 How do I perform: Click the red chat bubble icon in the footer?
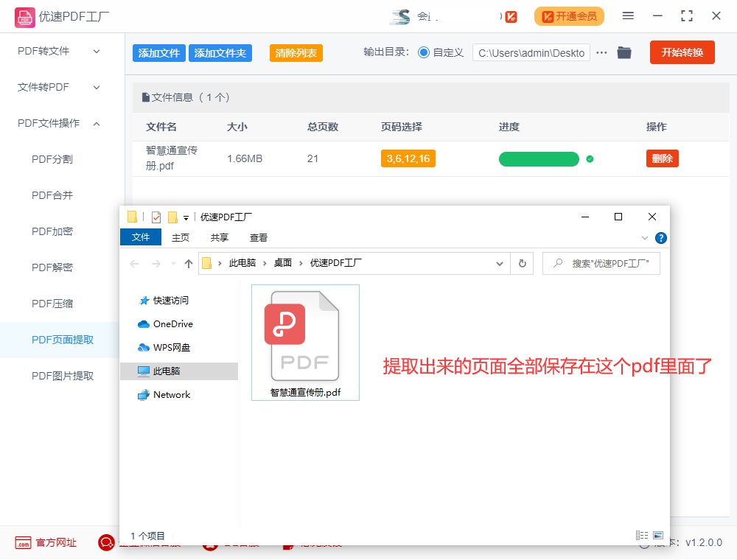[106, 542]
